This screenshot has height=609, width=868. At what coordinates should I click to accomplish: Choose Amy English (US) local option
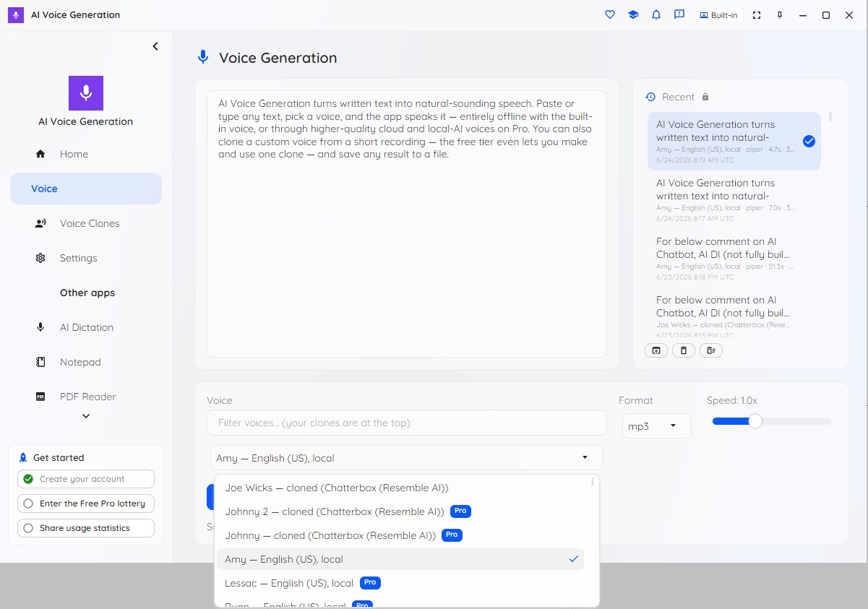pyautogui.click(x=401, y=559)
